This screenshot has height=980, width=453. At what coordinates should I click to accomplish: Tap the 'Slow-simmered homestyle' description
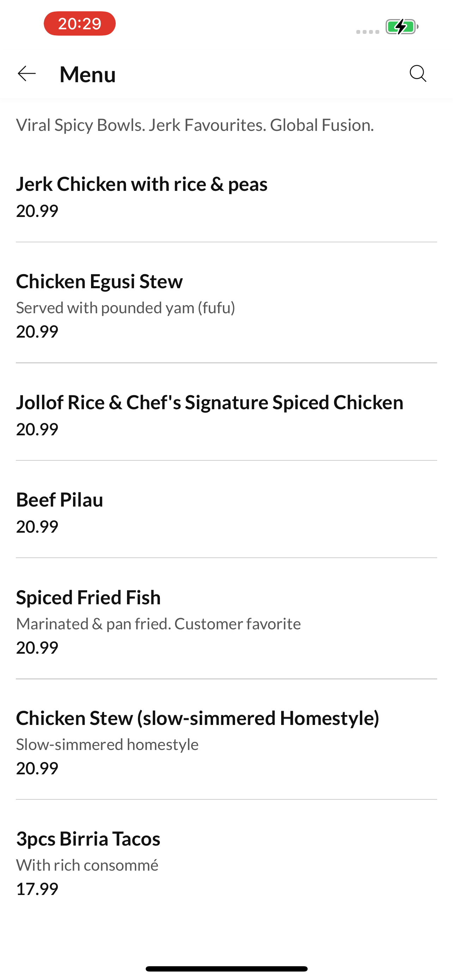click(x=107, y=744)
